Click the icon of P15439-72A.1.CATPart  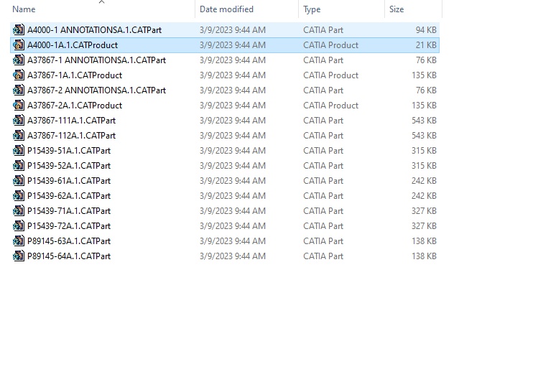pos(19,226)
